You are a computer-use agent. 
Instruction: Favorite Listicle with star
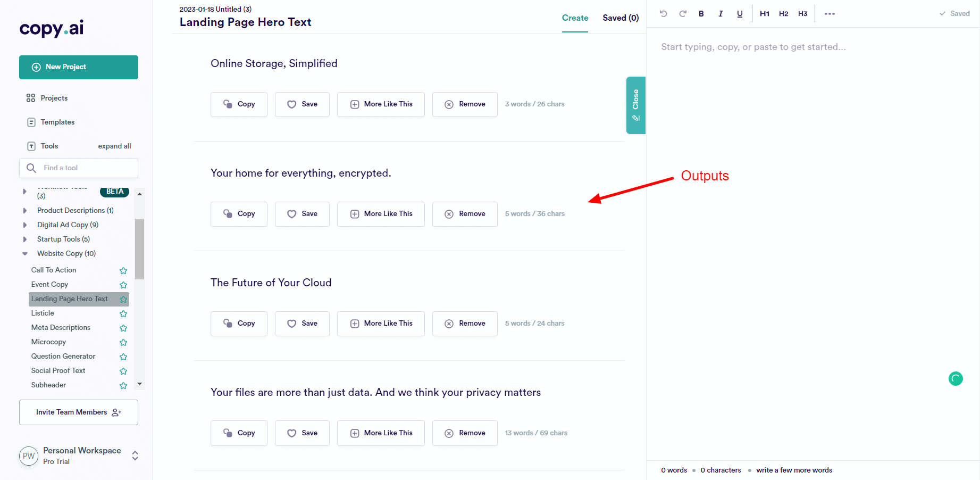123,313
